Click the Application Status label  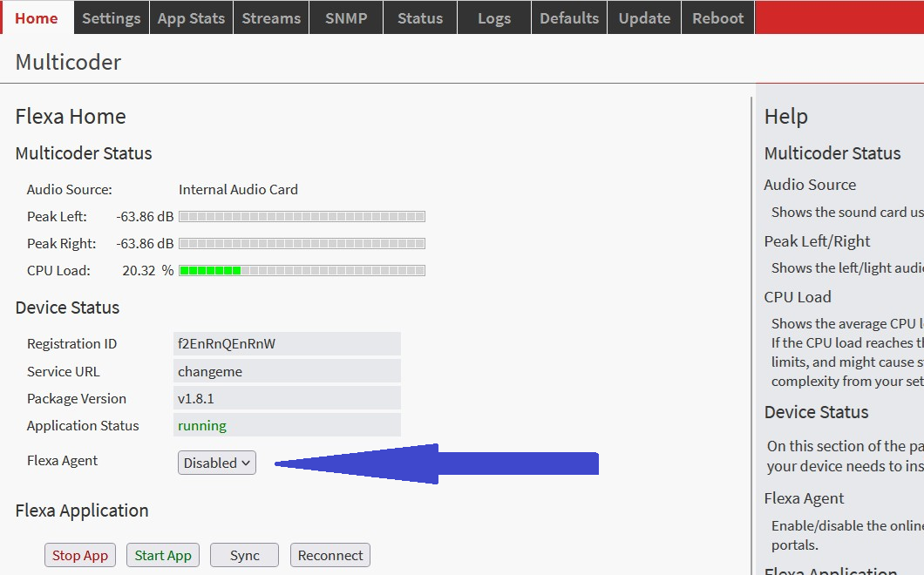point(83,426)
